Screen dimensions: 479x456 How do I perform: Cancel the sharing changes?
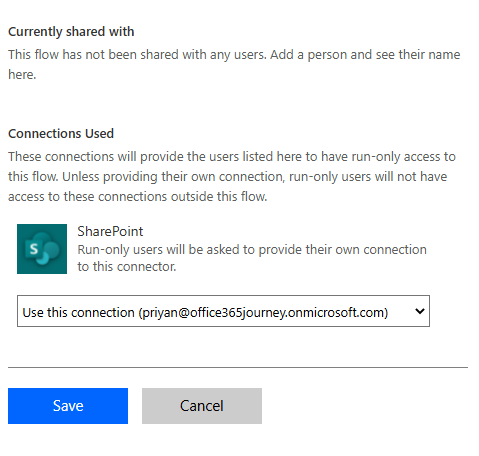coord(202,406)
